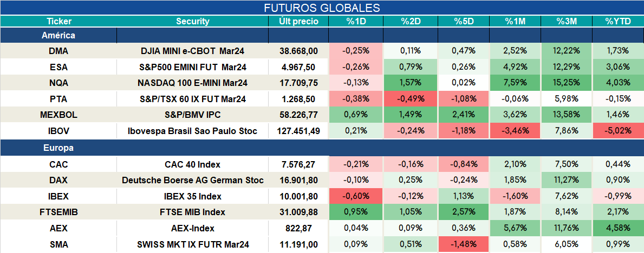Screen dimensions: 644x253
Task: Click the Últ precio column header
Action: (298, 22)
